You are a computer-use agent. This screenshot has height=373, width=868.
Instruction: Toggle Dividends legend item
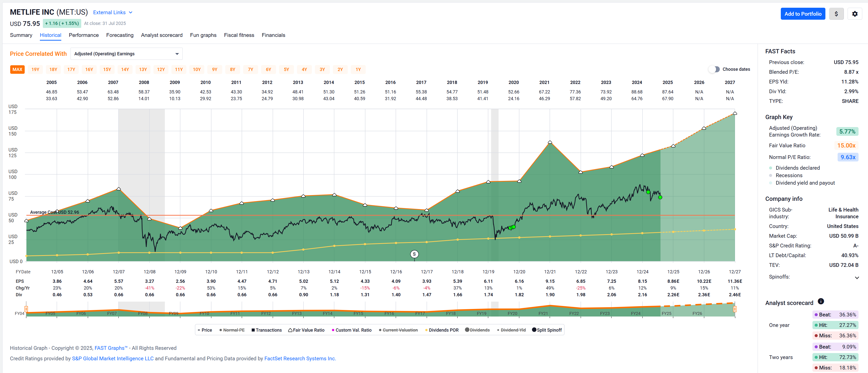pos(477,330)
